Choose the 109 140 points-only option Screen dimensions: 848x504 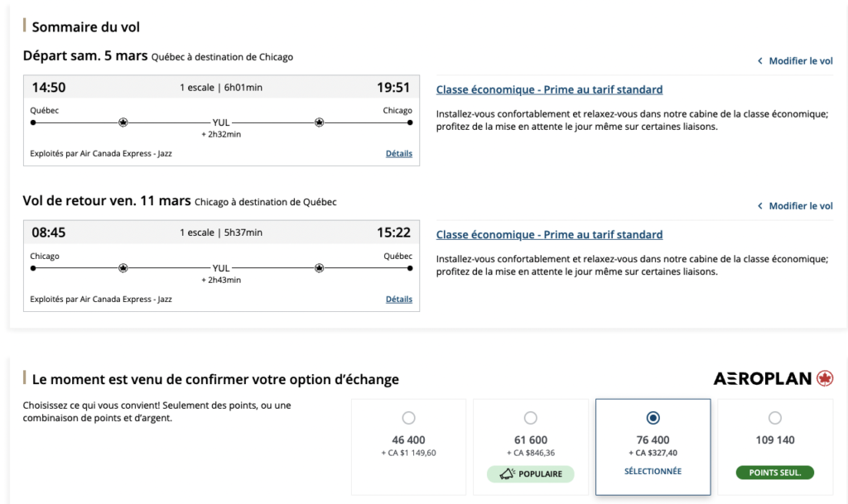[x=775, y=418]
